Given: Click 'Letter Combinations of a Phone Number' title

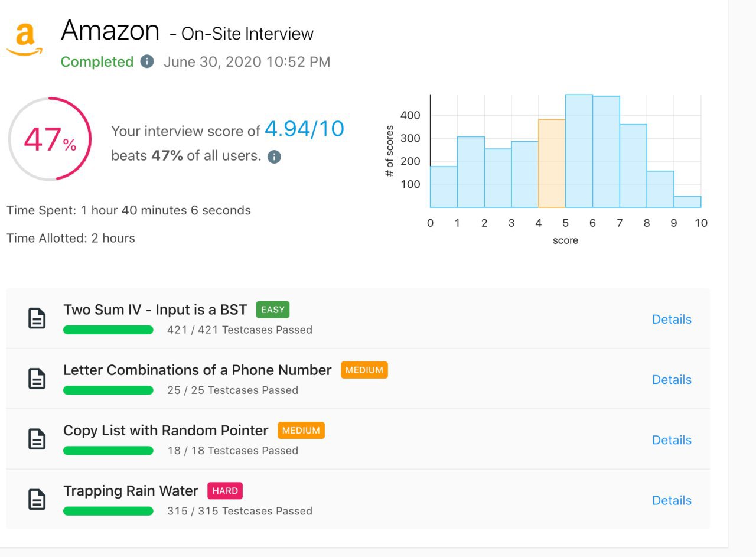Looking at the screenshot, I should (197, 370).
